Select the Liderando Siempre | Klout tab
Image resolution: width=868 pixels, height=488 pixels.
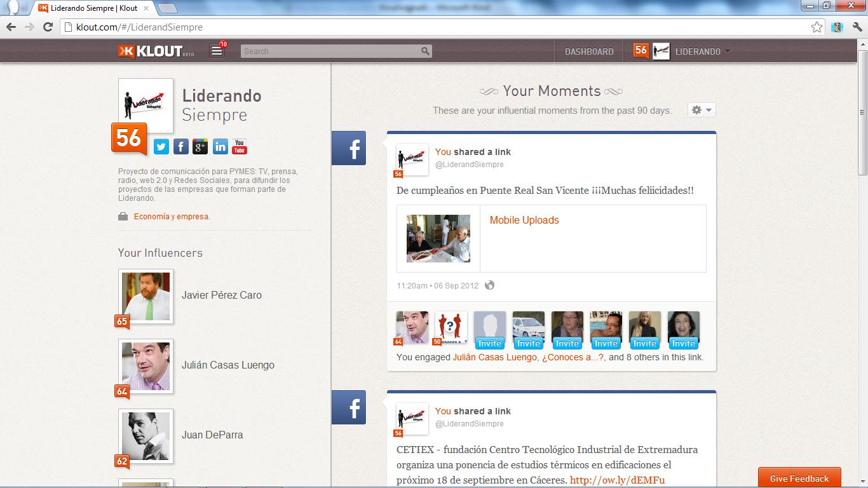(93, 8)
